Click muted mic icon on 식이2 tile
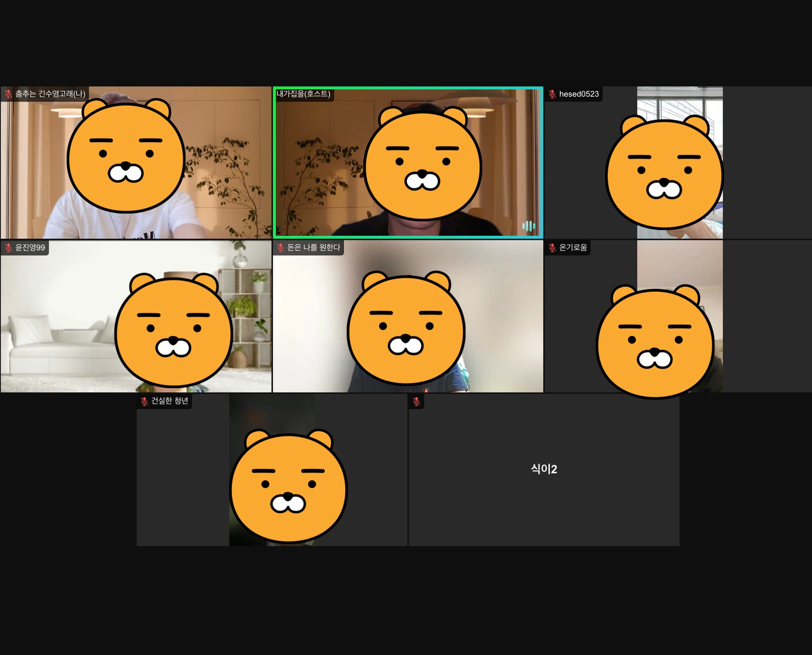The height and width of the screenshot is (655, 812). click(x=417, y=401)
